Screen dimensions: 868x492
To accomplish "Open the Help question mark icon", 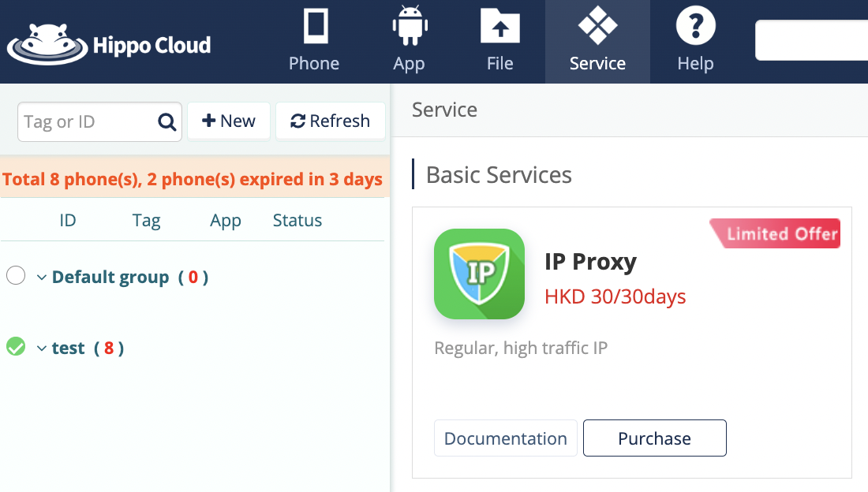I will (x=696, y=25).
